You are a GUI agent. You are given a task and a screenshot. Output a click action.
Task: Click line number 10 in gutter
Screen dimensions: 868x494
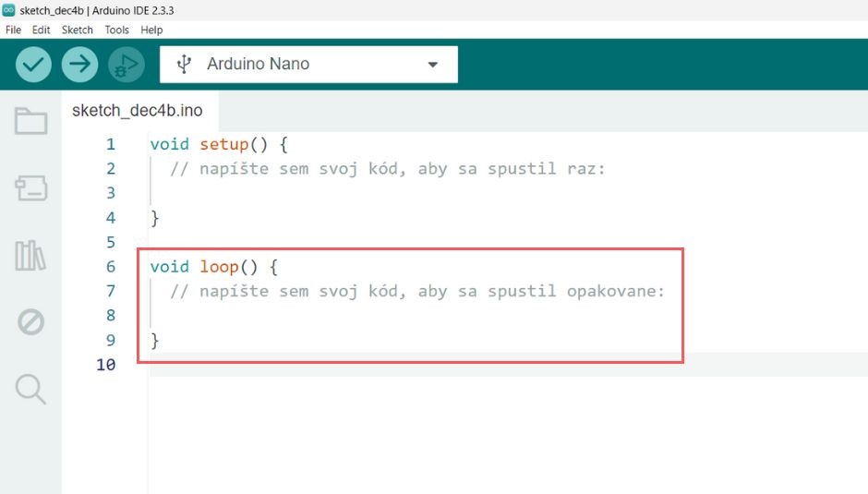(106, 365)
